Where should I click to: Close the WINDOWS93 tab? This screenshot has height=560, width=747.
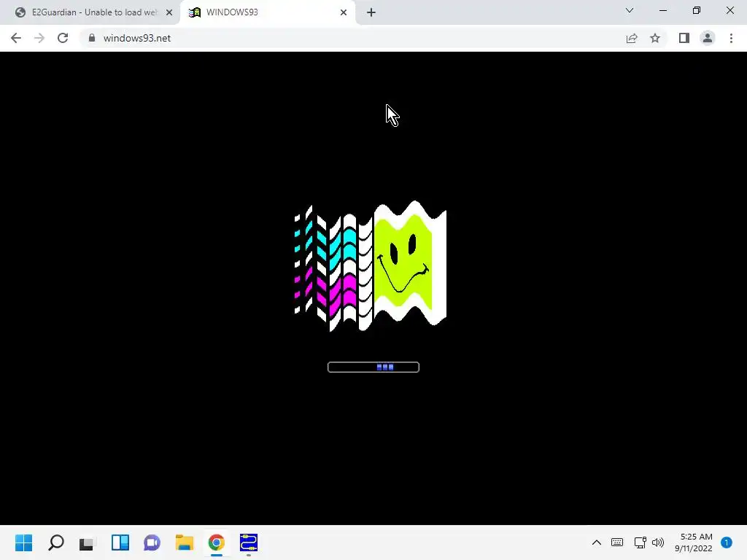click(x=344, y=12)
